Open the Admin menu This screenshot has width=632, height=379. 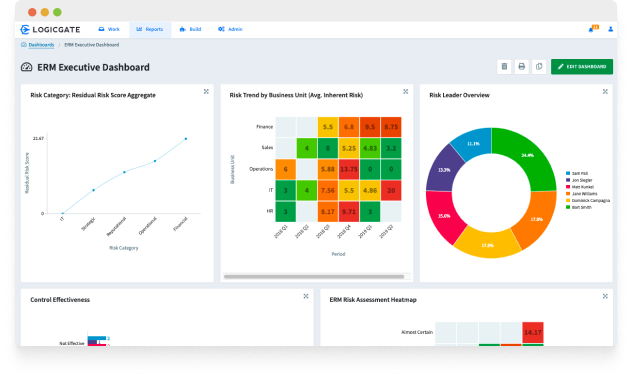tap(231, 29)
